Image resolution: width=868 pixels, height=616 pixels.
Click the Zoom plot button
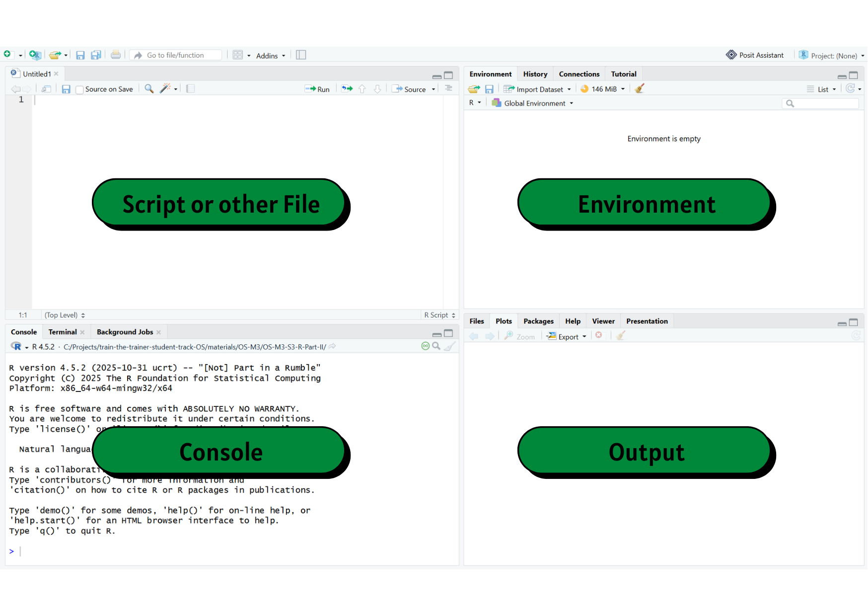(519, 336)
